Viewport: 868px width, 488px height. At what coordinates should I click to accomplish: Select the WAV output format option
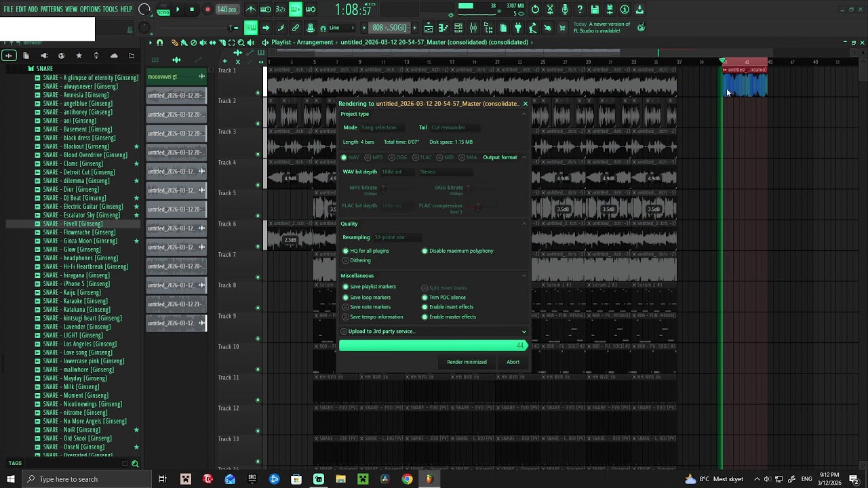point(351,157)
